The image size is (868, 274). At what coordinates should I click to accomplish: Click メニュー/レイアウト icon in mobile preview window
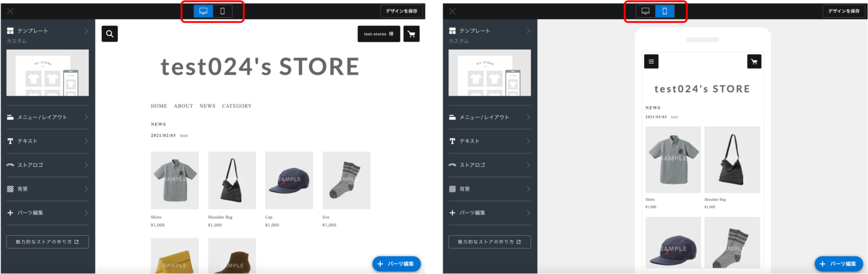tap(453, 117)
